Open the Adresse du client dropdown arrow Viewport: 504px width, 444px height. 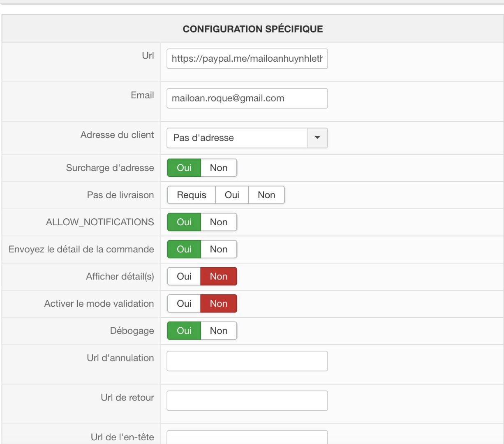(x=317, y=138)
